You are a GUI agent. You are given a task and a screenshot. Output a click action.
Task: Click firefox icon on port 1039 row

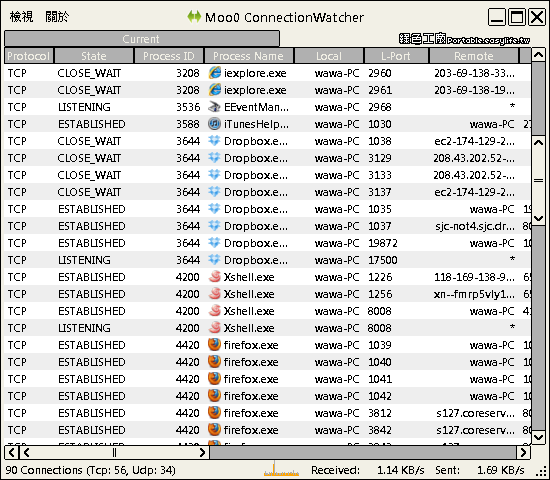[214, 345]
